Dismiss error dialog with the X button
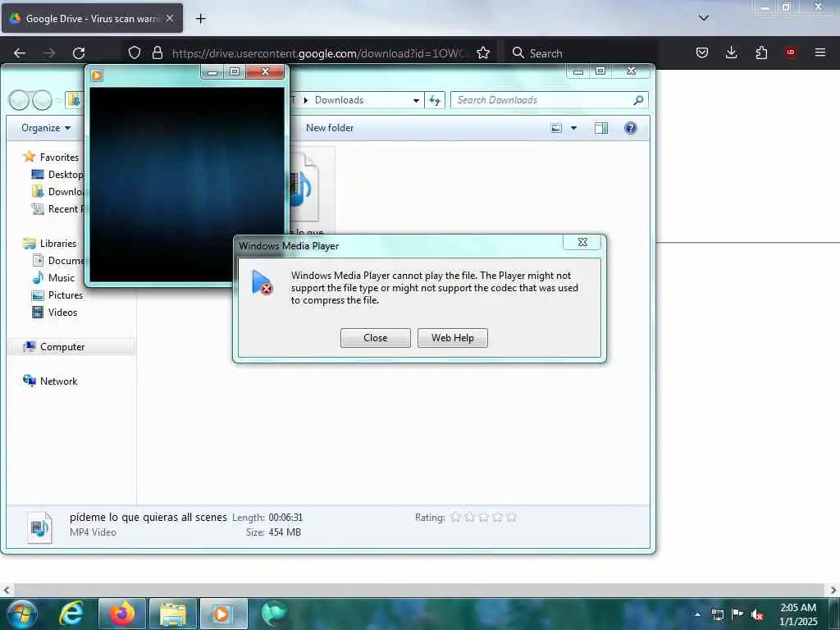This screenshot has height=630, width=840. (x=582, y=242)
